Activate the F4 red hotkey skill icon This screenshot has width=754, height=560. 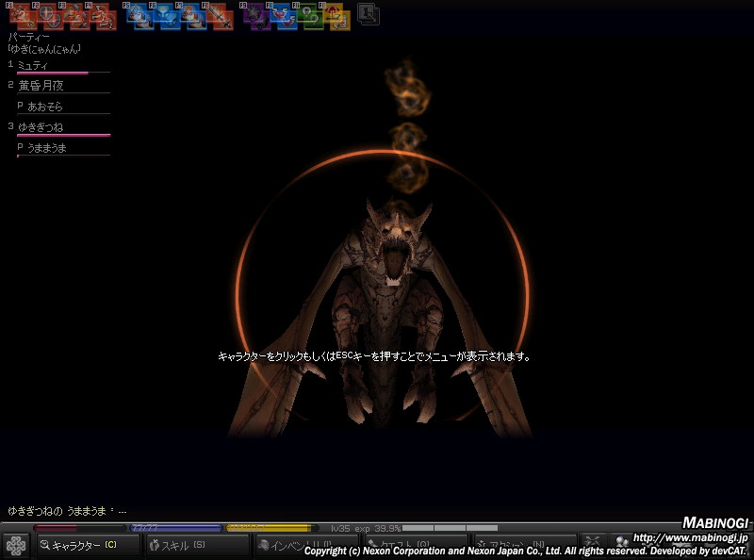(x=103, y=16)
